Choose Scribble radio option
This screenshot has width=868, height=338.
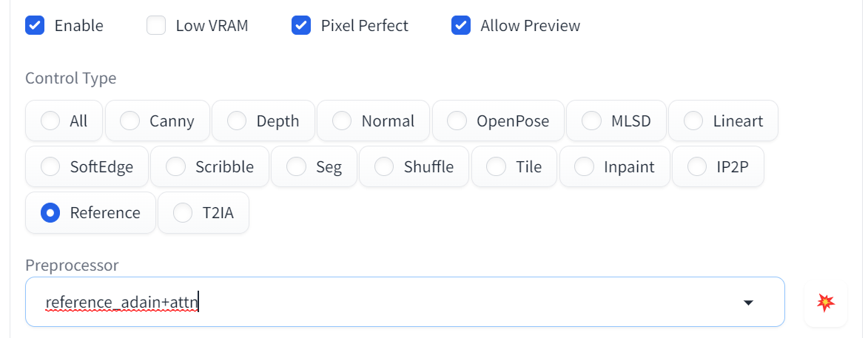[x=176, y=166]
